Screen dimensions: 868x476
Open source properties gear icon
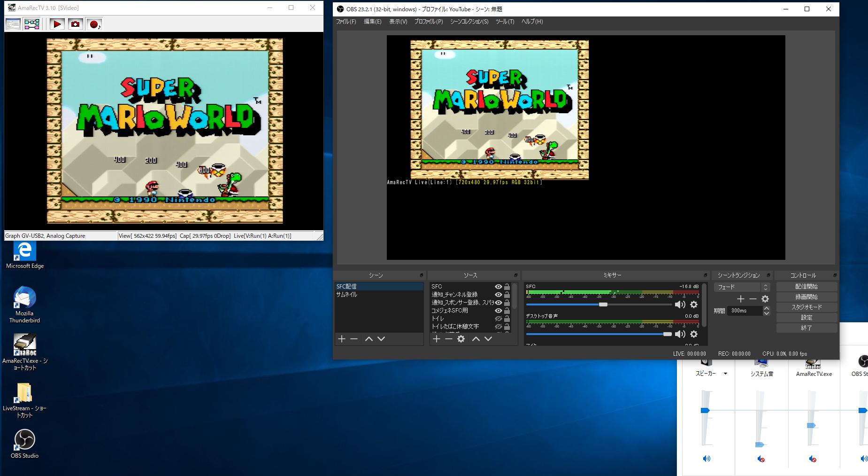pos(461,339)
